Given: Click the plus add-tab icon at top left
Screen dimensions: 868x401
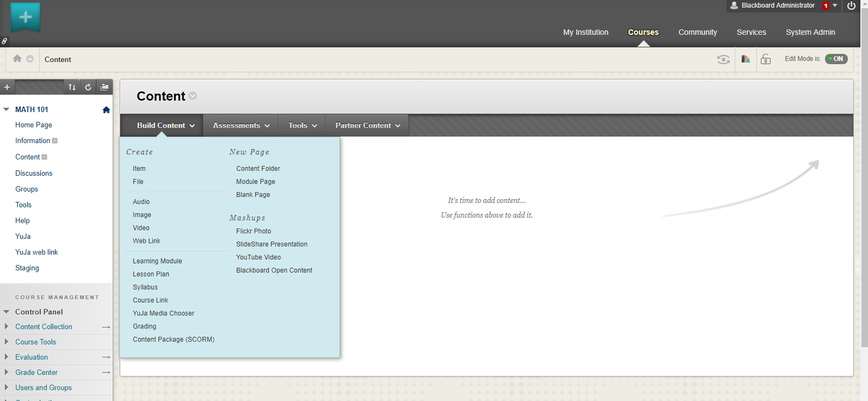Looking at the screenshot, I should coord(25,17).
